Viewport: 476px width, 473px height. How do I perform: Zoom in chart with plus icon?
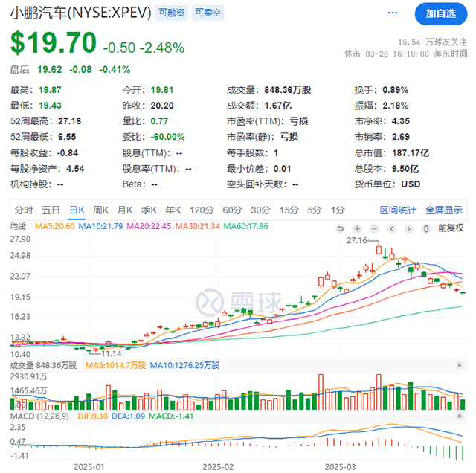point(357,228)
